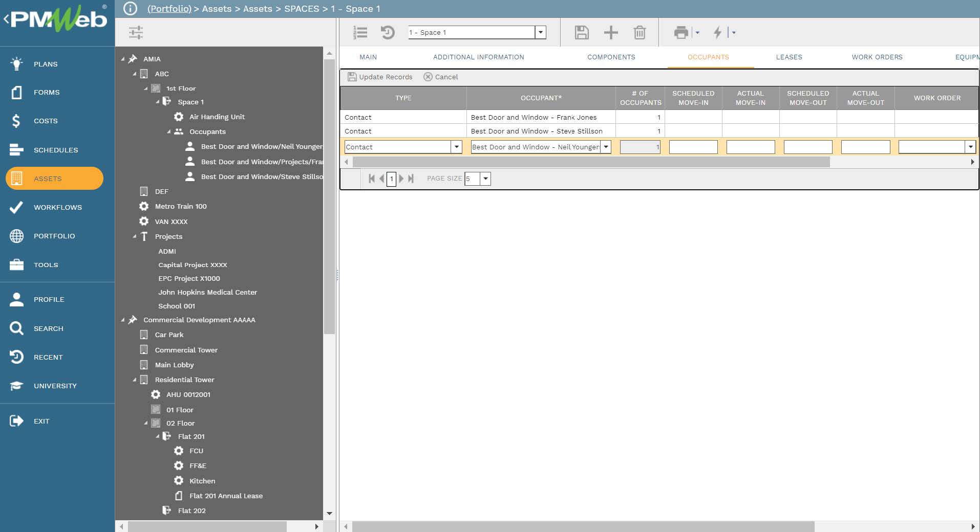Click the Cancel button
Image resolution: width=980 pixels, height=532 pixels.
tap(441, 77)
